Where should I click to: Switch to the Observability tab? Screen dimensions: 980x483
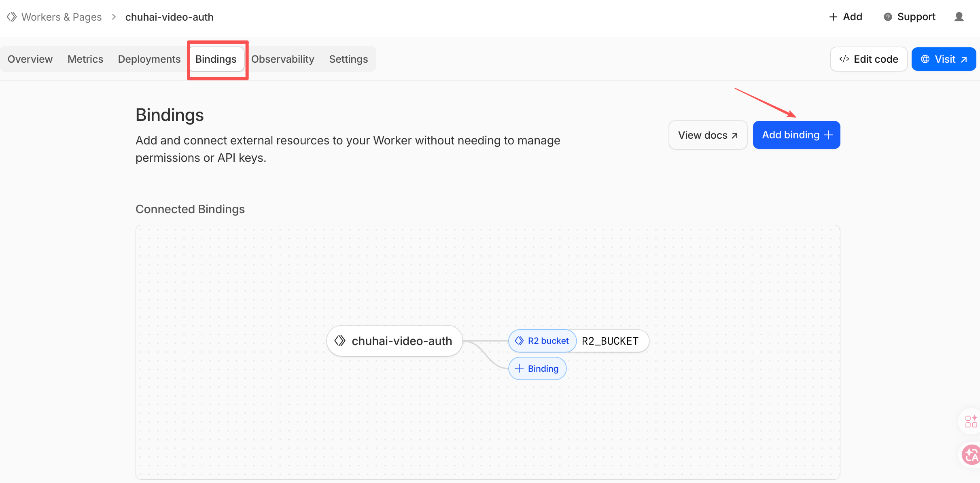[283, 59]
